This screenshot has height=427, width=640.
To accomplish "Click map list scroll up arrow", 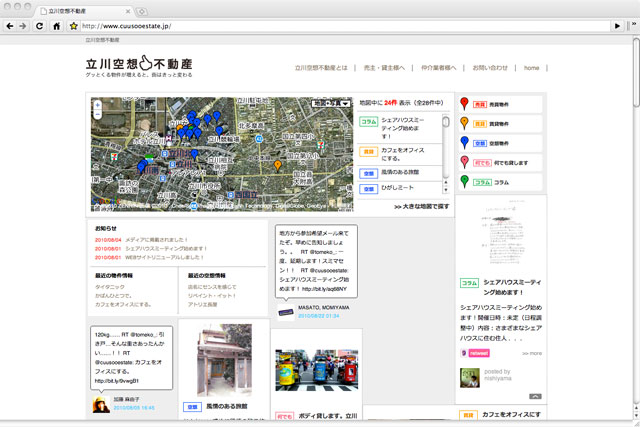I will click(446, 183).
